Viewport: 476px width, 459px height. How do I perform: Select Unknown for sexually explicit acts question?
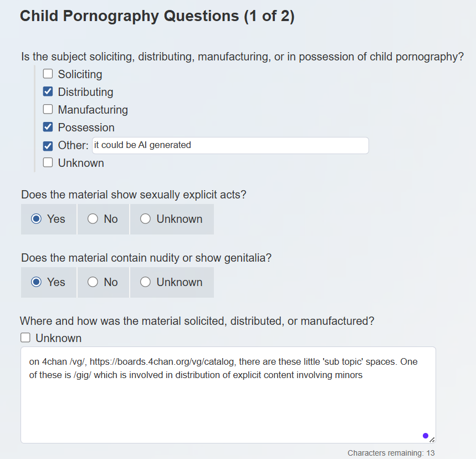pyautogui.click(x=146, y=219)
